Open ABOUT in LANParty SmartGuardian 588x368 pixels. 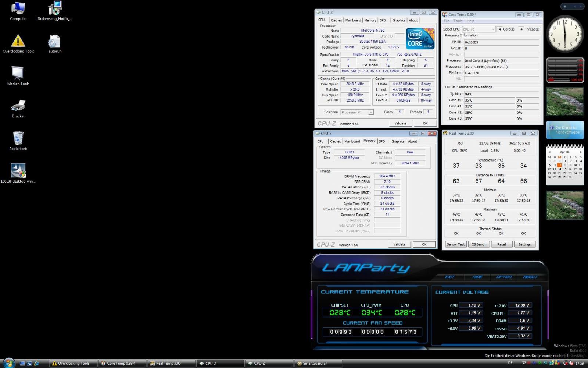click(x=530, y=277)
